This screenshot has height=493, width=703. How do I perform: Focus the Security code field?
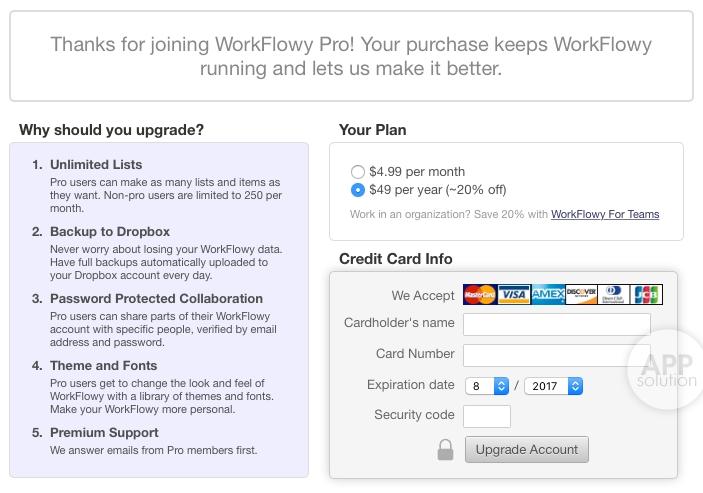487,416
